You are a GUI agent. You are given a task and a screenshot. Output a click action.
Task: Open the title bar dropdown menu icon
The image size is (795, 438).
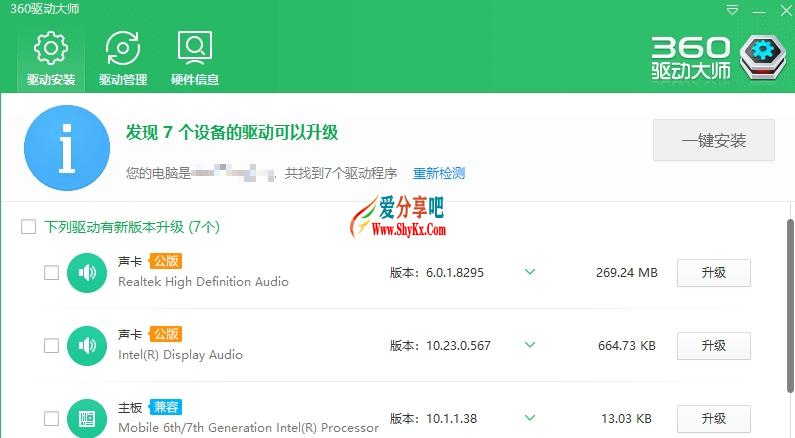[x=732, y=10]
